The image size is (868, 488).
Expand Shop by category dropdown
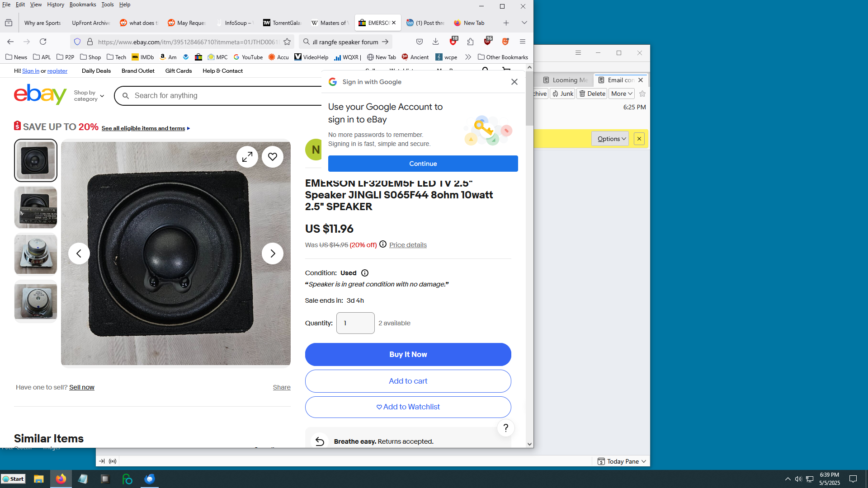pyautogui.click(x=89, y=96)
